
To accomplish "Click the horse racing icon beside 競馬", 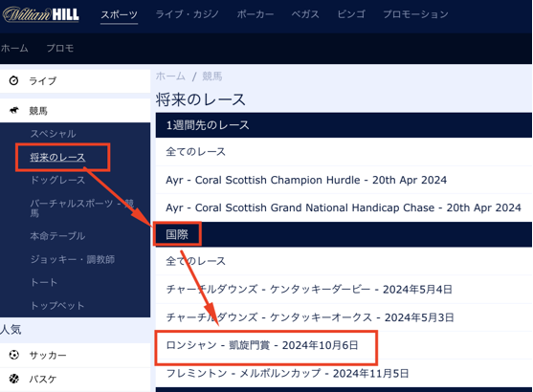I will coord(14,110).
